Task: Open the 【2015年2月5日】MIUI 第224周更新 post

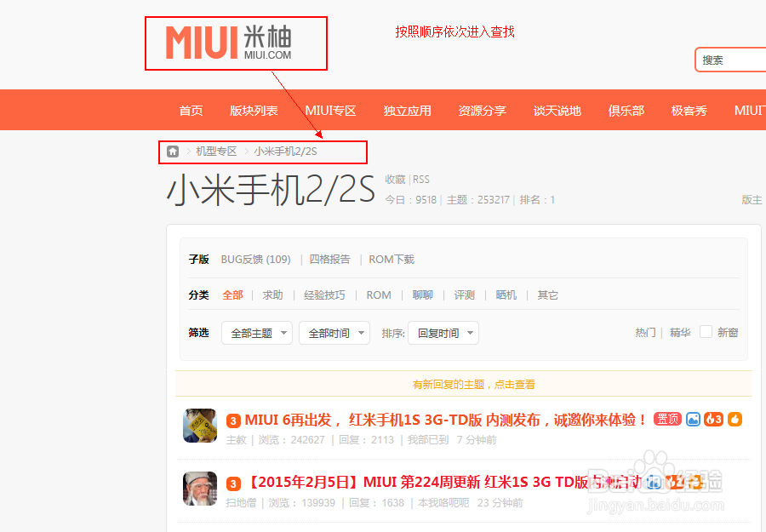Action: pos(442,482)
